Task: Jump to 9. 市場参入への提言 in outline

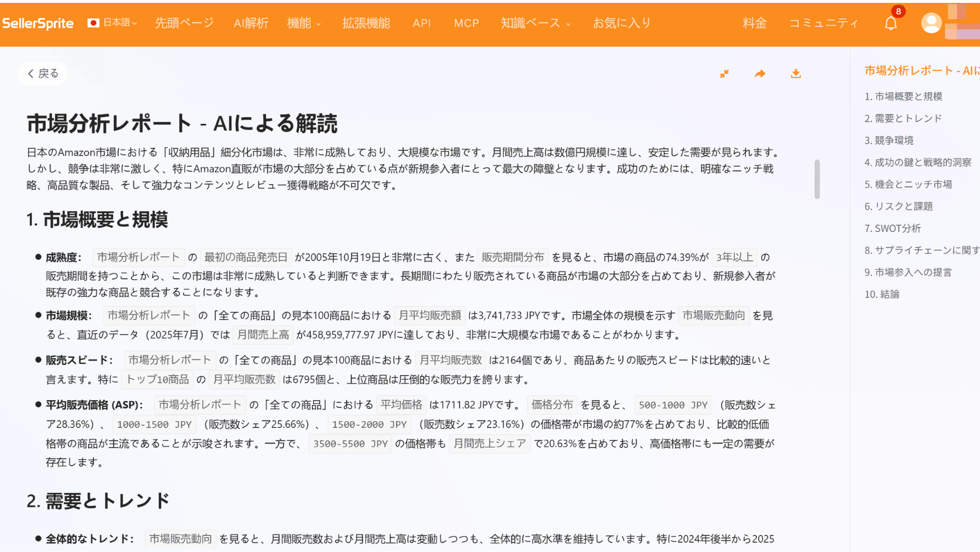Action: pyautogui.click(x=908, y=272)
